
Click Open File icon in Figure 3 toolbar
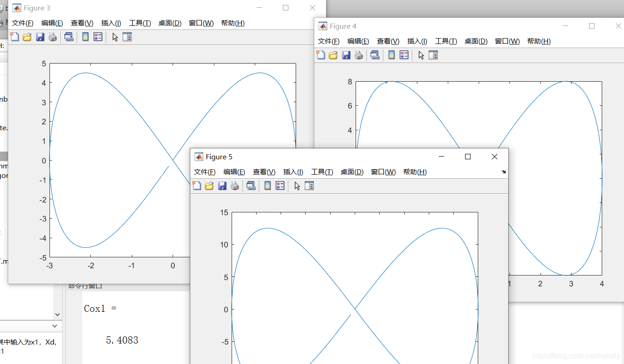pyautogui.click(x=27, y=37)
